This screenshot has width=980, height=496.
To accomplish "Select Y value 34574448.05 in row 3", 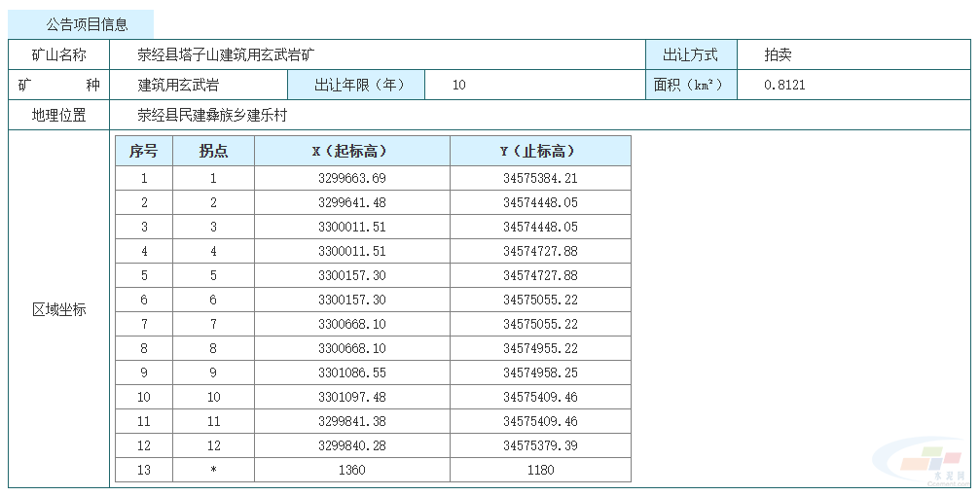I will click(541, 227).
